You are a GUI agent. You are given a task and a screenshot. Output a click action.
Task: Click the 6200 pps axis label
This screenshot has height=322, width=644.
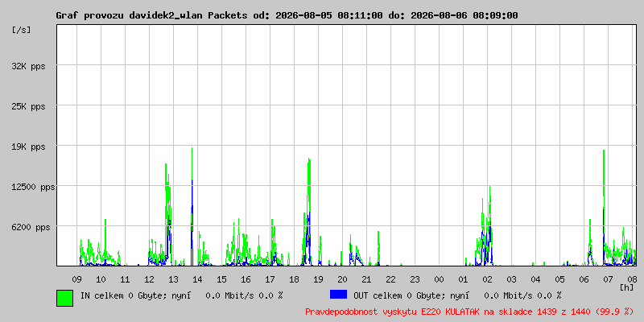31,227
